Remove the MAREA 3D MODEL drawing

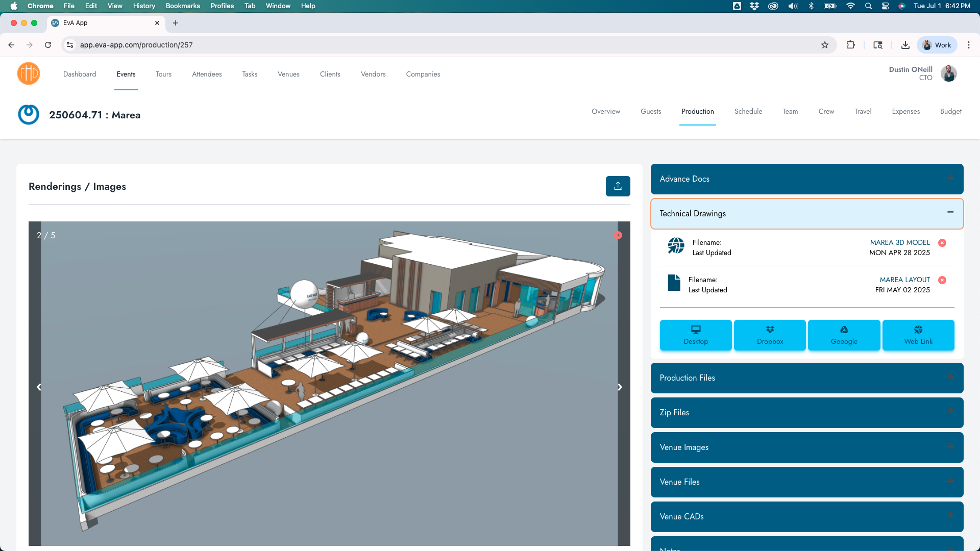pos(942,243)
